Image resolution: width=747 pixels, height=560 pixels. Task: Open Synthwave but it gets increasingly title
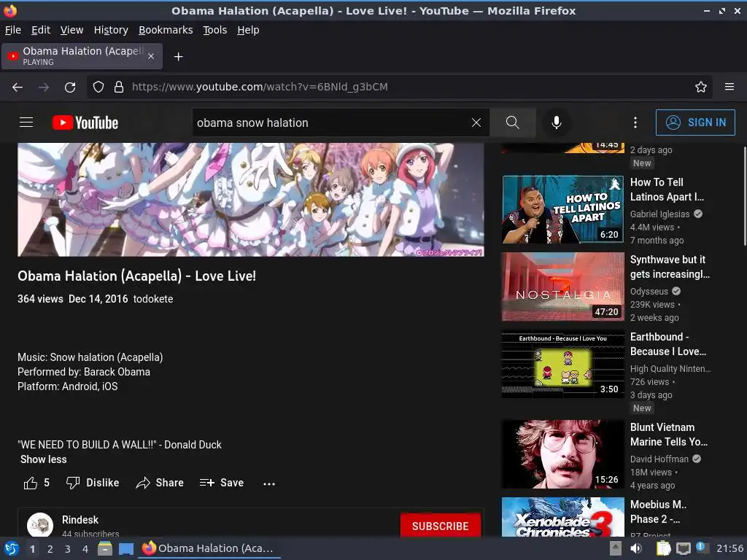670,267
